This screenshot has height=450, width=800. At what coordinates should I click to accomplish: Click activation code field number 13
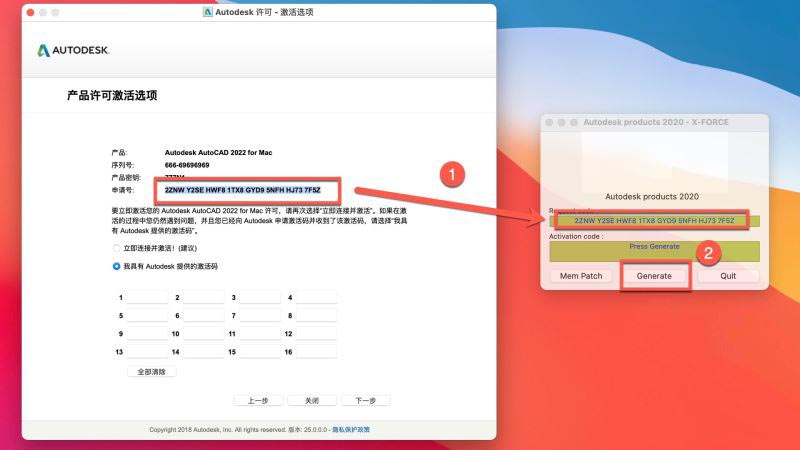[147, 352]
